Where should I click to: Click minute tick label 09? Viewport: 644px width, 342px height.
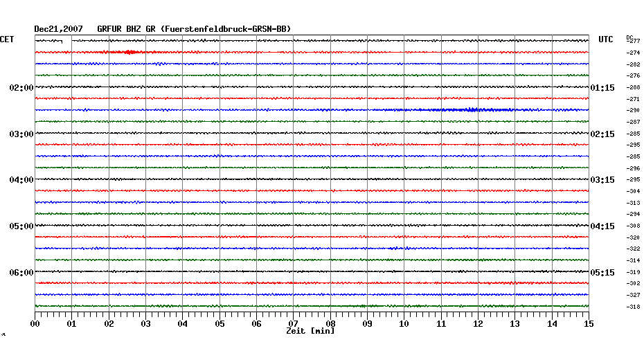(x=367, y=324)
